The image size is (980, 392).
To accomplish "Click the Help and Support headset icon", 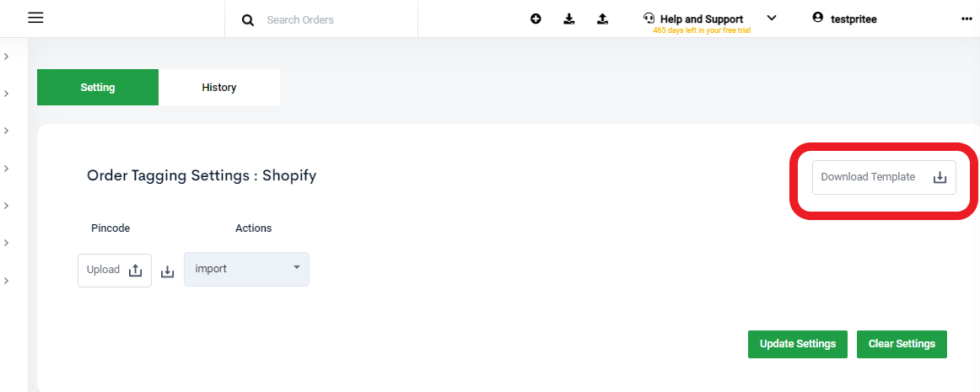I will pyautogui.click(x=649, y=19).
